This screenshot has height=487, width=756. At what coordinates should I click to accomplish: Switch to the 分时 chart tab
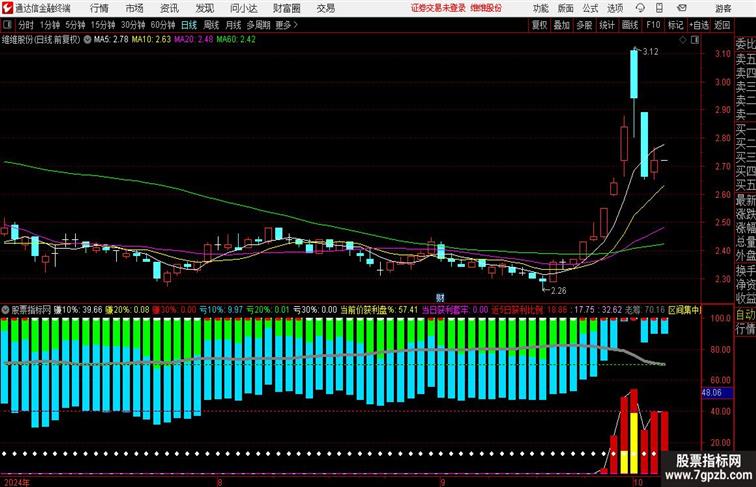point(26,25)
